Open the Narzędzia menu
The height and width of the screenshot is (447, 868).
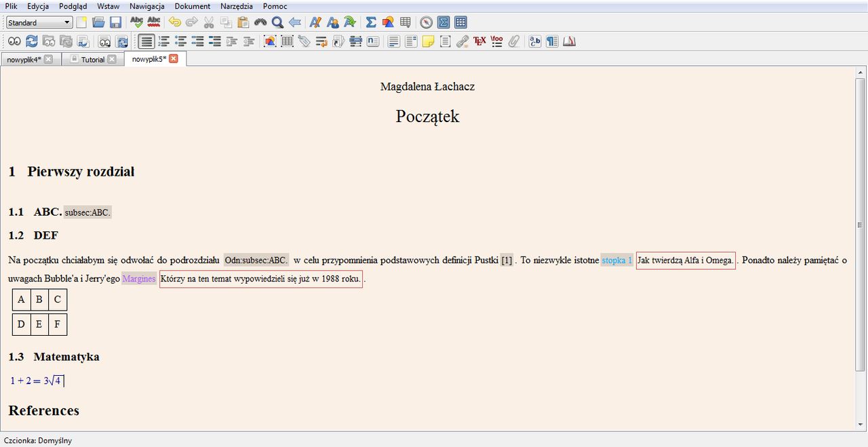coord(237,6)
